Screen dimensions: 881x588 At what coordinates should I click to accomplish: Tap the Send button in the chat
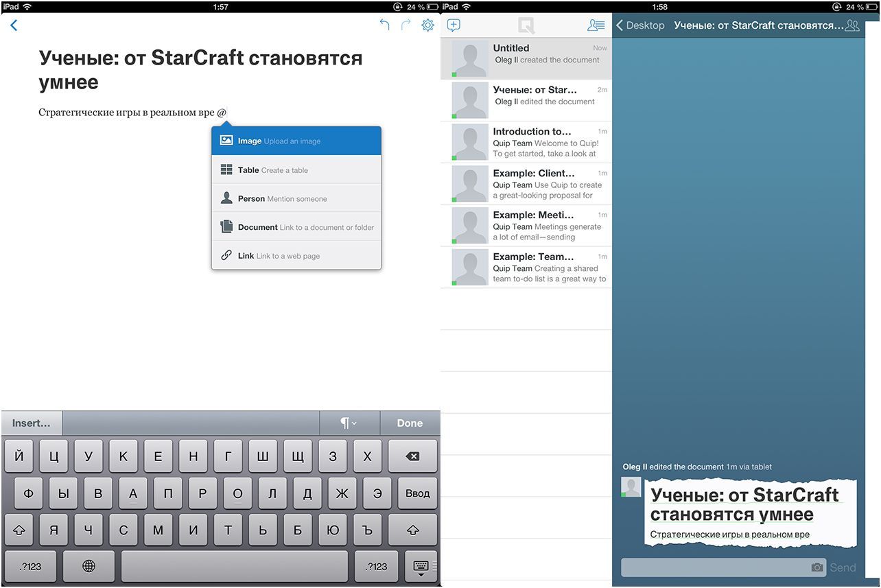[843, 567]
